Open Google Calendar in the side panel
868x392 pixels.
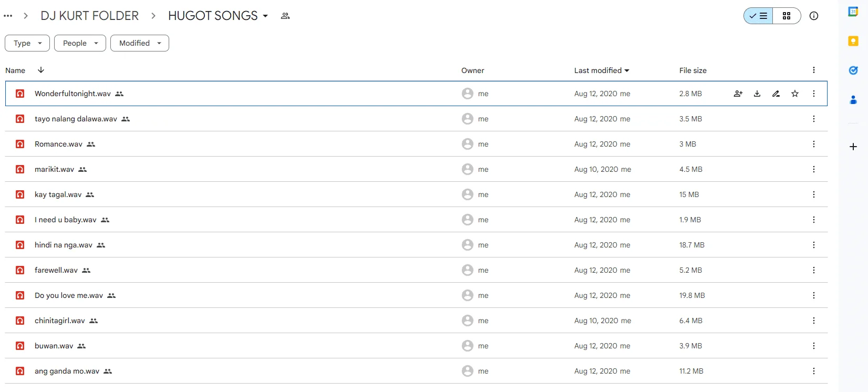(853, 12)
